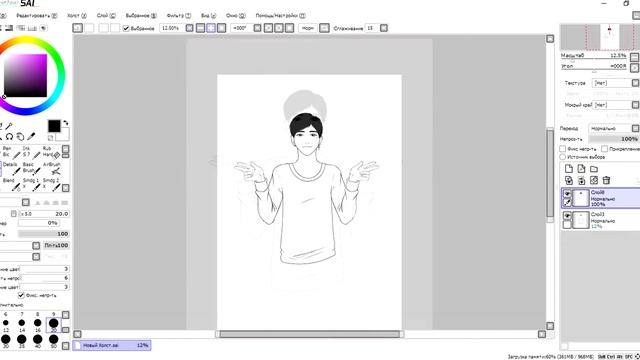Switch to the Новый Холст.sai document tab
The width and height of the screenshot is (640, 360).
point(112,345)
